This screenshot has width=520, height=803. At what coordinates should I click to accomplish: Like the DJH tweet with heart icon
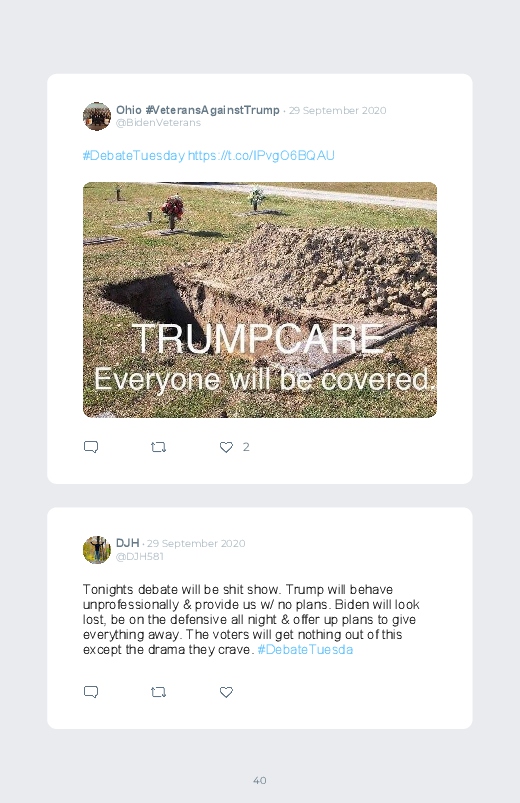(226, 692)
